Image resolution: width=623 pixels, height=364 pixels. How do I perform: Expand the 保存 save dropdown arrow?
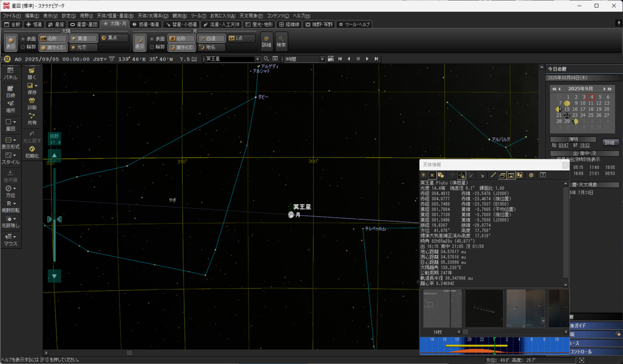36,86
